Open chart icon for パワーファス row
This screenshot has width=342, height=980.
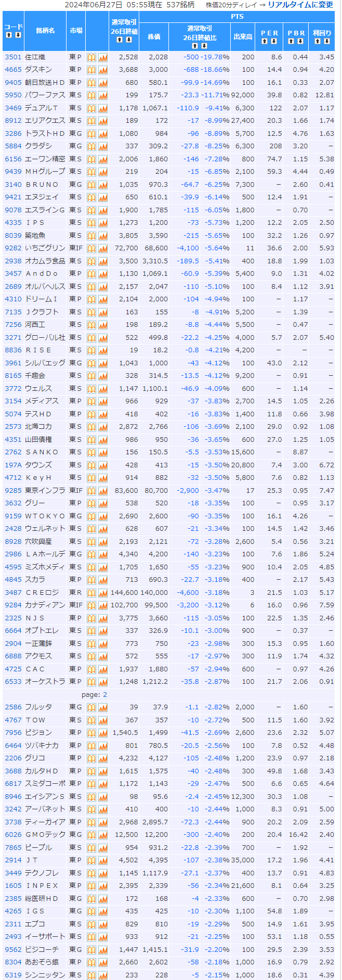pos(103,95)
